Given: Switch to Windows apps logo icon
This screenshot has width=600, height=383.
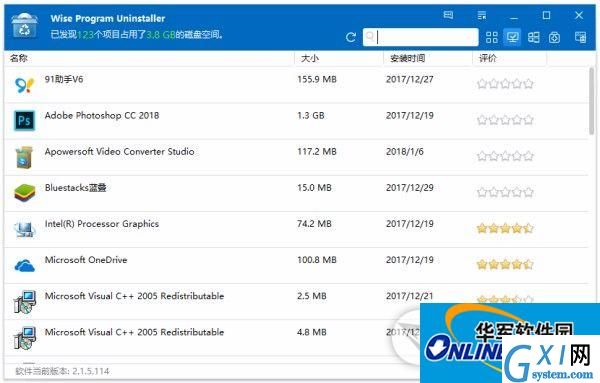Looking at the screenshot, I should coord(533,37).
